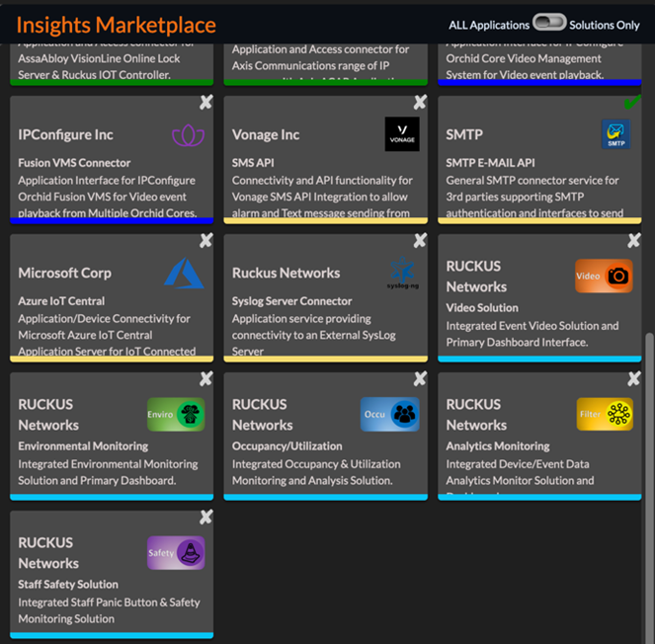Click the Insights Marketplace title

coord(117,25)
